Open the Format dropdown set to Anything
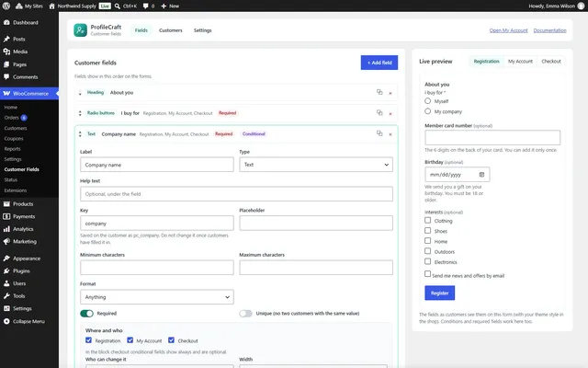This screenshot has height=368, width=588. pyautogui.click(x=157, y=297)
